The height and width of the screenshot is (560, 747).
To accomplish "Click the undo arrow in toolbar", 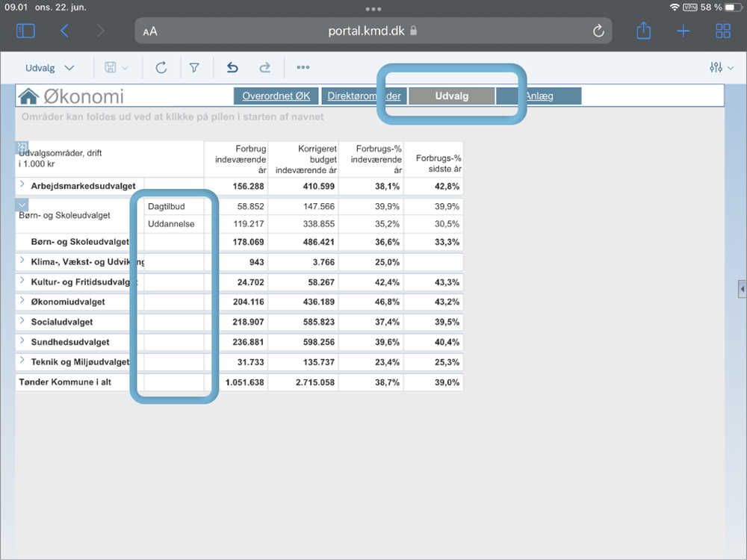I will pyautogui.click(x=232, y=68).
